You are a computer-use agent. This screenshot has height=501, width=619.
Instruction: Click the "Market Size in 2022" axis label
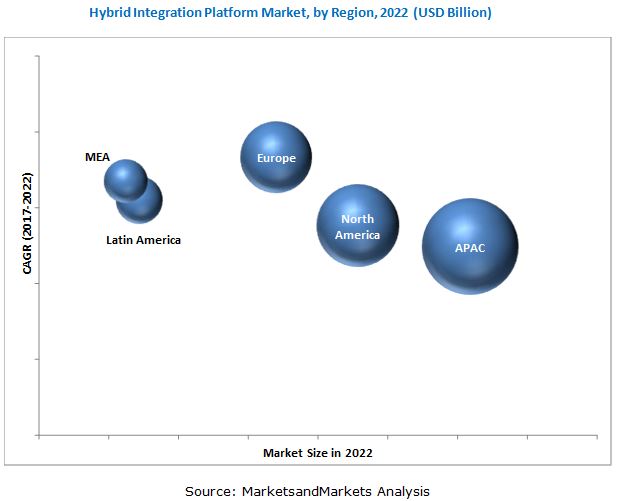coord(318,453)
